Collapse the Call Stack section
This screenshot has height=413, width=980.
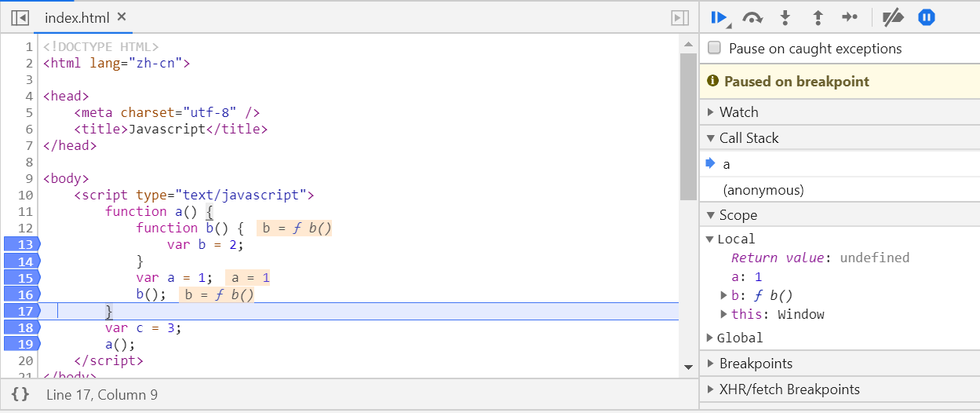pyautogui.click(x=840, y=138)
